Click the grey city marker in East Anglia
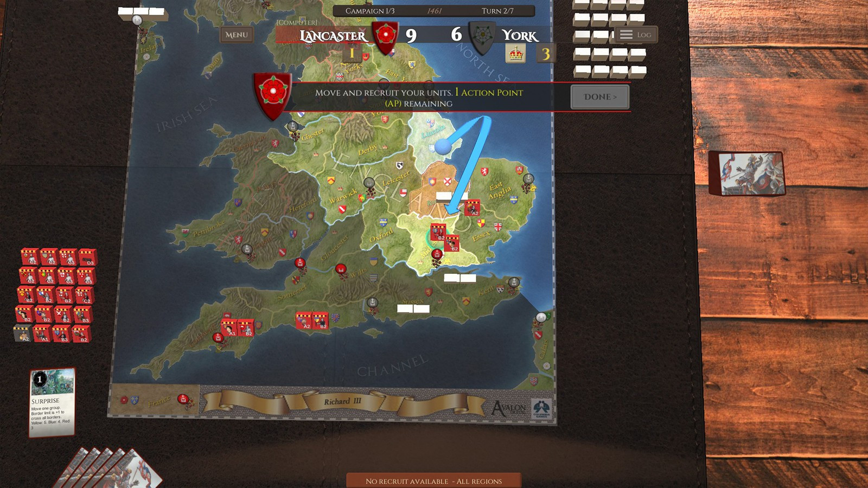Image resolution: width=868 pixels, height=488 pixels. (x=528, y=179)
